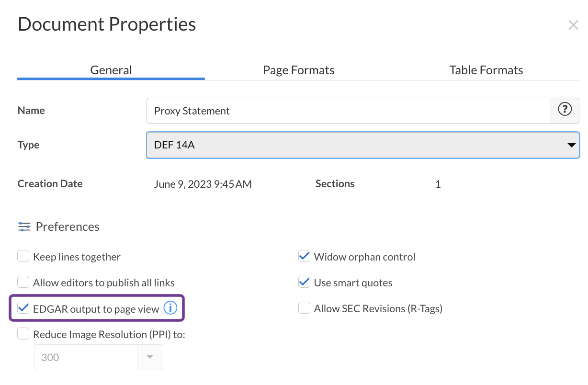
Task: Uncheck Use smart quotes
Action: coord(304,282)
